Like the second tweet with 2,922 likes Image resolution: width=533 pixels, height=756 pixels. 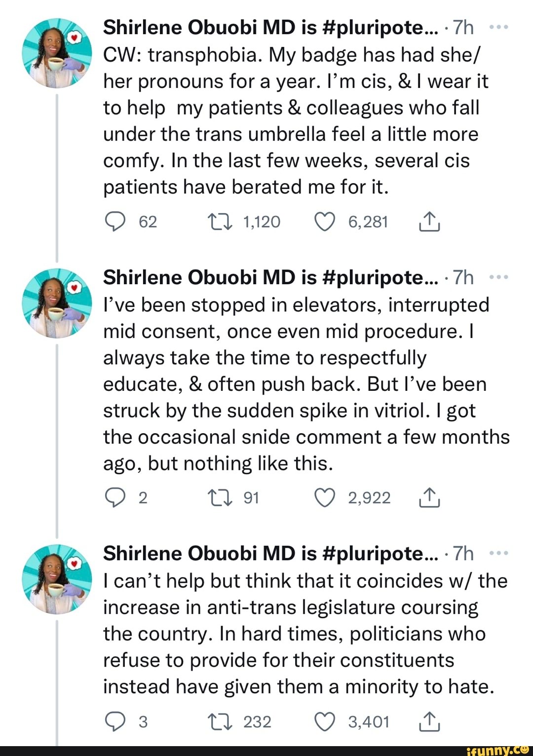pos(325,497)
